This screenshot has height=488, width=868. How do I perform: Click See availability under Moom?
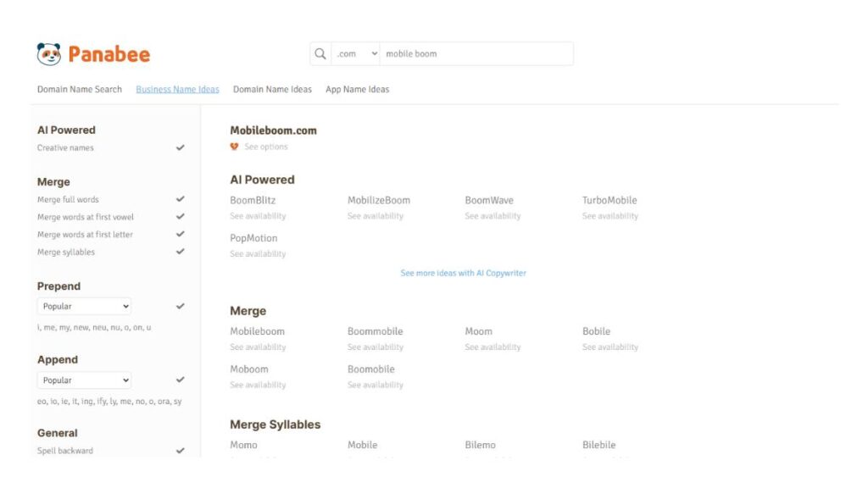pos(492,347)
